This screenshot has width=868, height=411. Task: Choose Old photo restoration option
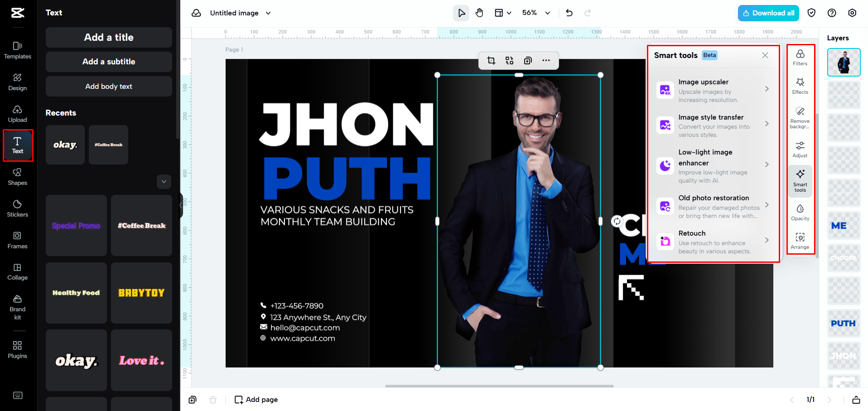pyautogui.click(x=713, y=206)
